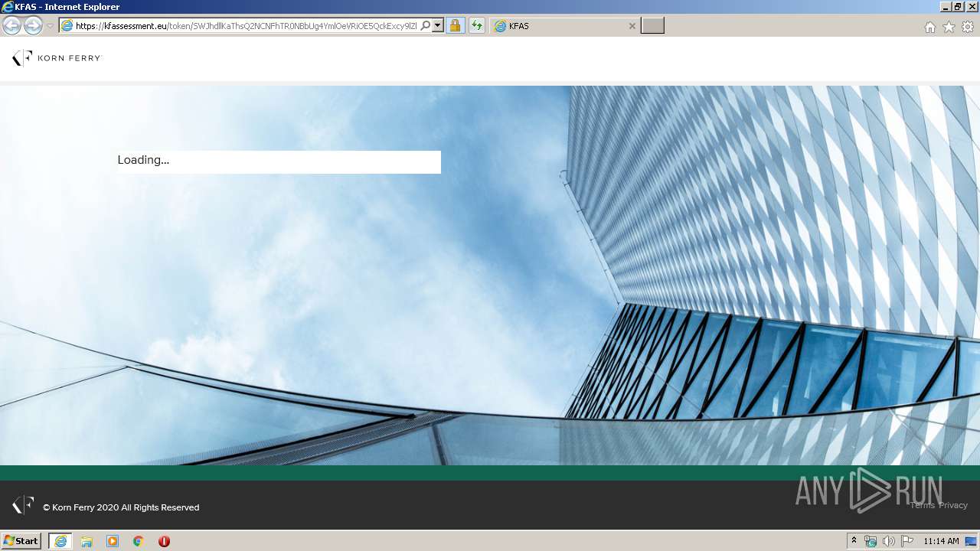Viewport: 980px width, 551px height.
Task: Open Action Center flag icon
Action: [x=907, y=541]
